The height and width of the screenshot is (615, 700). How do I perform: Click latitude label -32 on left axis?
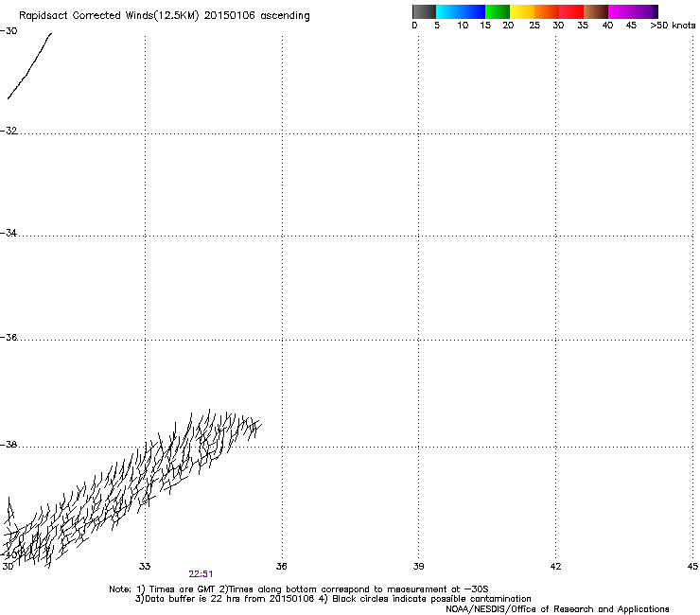tap(9, 131)
